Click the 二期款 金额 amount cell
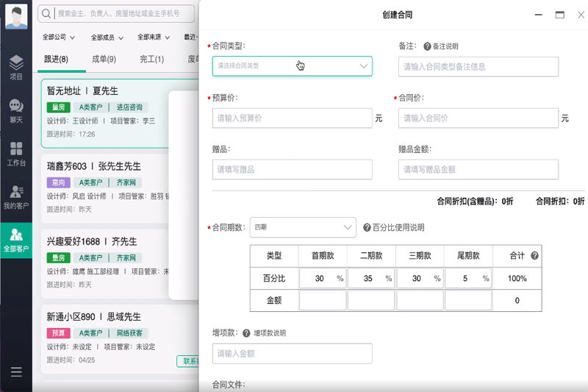Viewport: 588px width, 392px height. coord(371,301)
